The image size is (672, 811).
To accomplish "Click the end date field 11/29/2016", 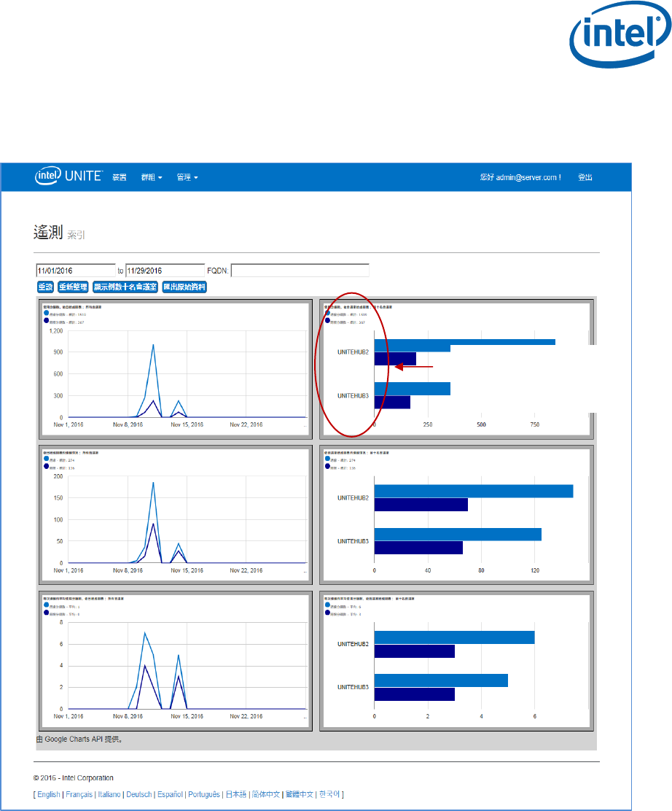I will 165,271.
